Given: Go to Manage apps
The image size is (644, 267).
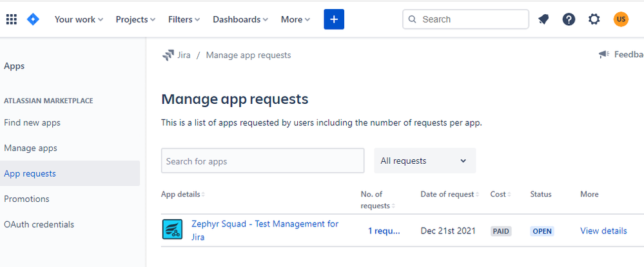Looking at the screenshot, I should (x=30, y=148).
